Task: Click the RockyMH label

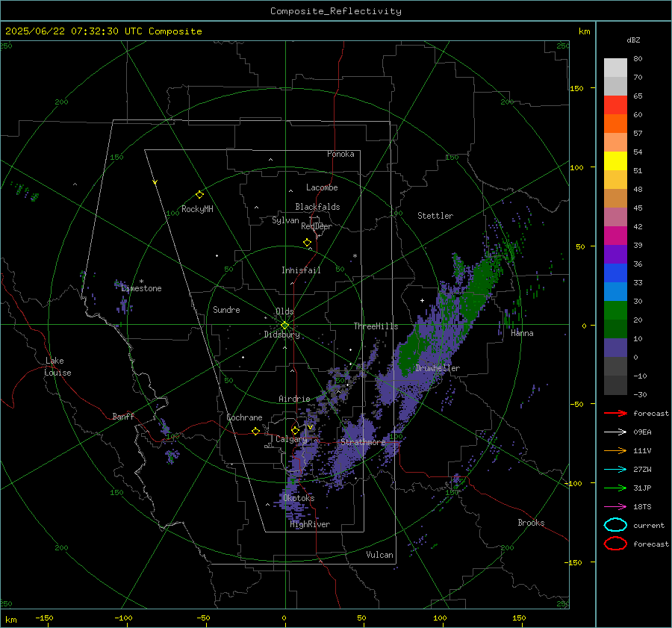Action: (x=197, y=209)
